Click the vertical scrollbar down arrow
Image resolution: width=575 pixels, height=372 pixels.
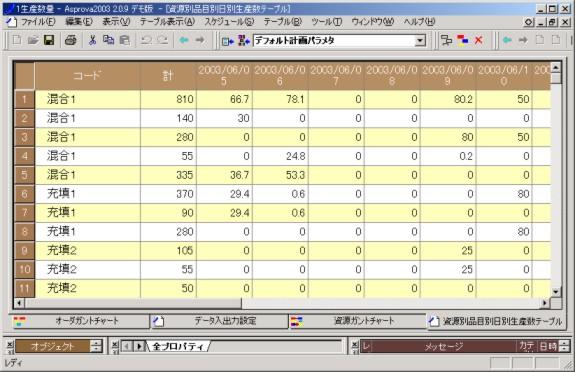[556, 292]
